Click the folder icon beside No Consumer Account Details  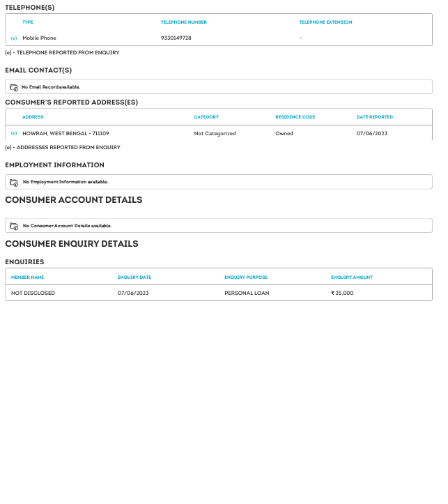pyautogui.click(x=14, y=226)
